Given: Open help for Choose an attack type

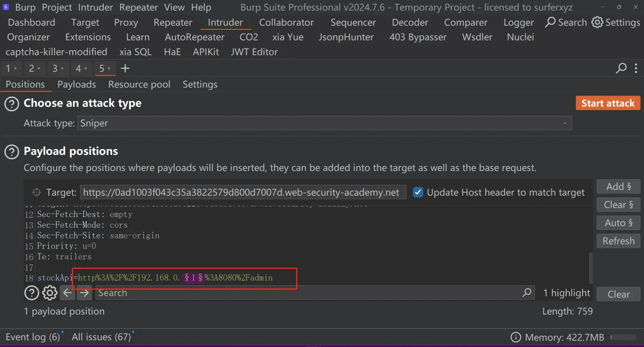Looking at the screenshot, I should pos(12,103).
